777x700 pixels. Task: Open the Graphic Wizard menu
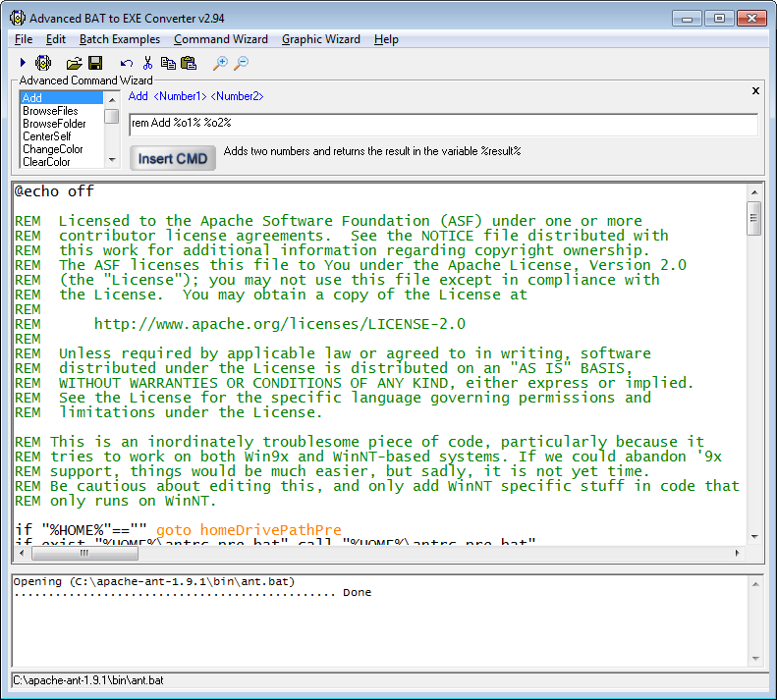(320, 39)
